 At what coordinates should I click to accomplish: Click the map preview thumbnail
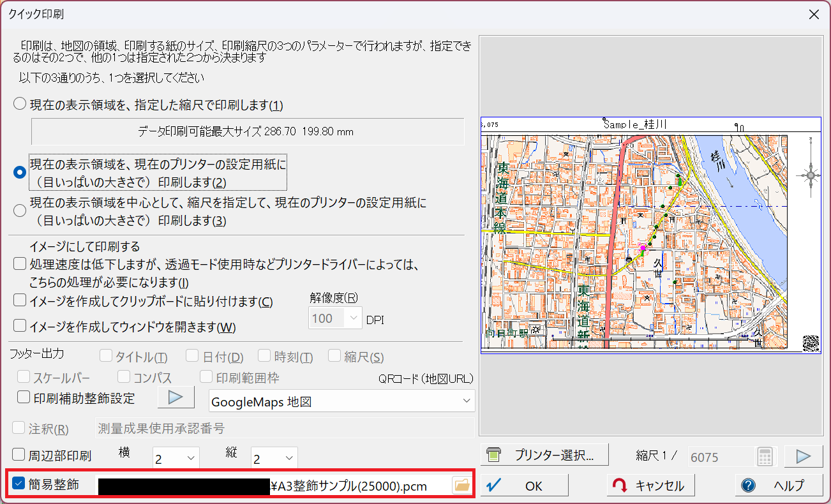[x=650, y=235]
